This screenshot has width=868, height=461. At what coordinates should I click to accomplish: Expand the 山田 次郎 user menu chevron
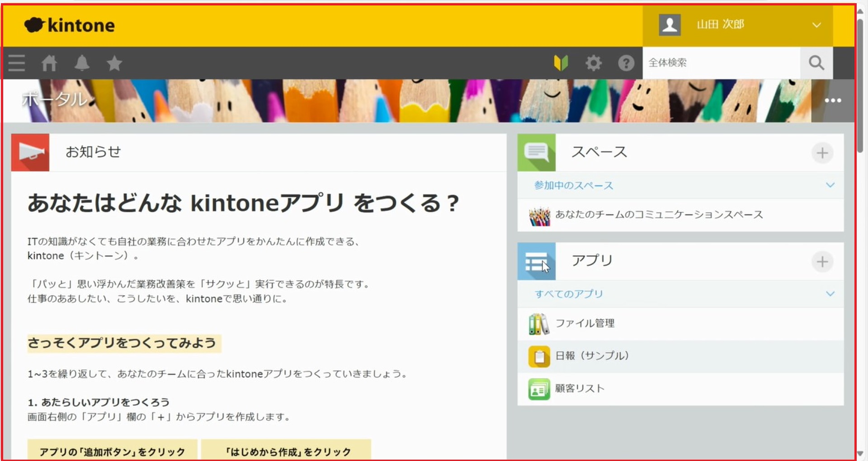coord(816,25)
